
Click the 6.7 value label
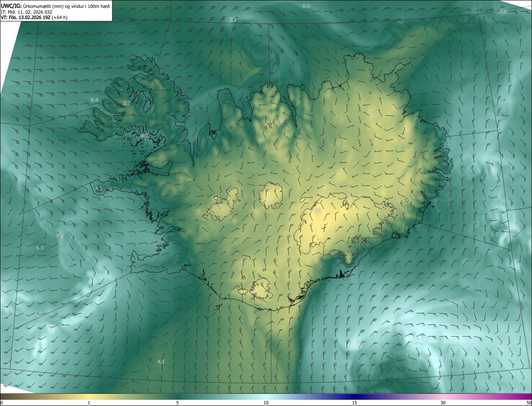(x=144, y=136)
